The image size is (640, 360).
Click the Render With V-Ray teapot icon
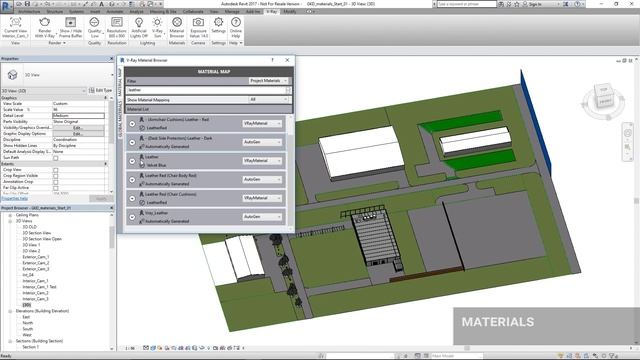tap(44, 22)
